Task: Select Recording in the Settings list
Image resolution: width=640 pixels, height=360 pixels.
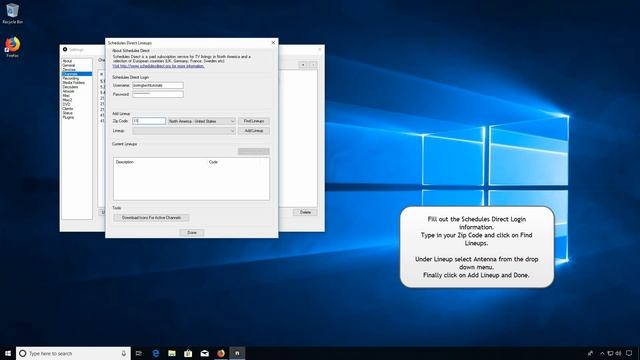Action: point(71,78)
